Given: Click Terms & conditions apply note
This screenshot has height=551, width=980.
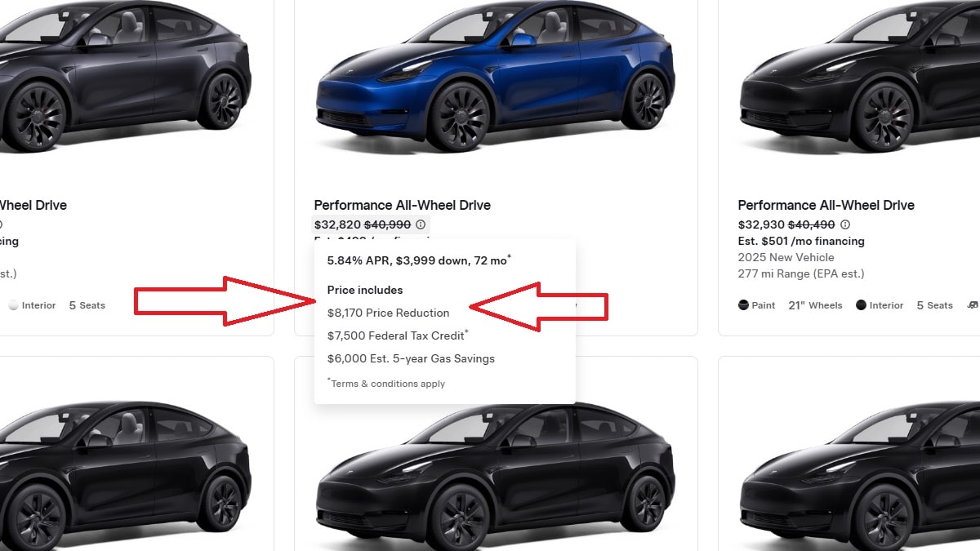Looking at the screenshot, I should [x=387, y=384].
